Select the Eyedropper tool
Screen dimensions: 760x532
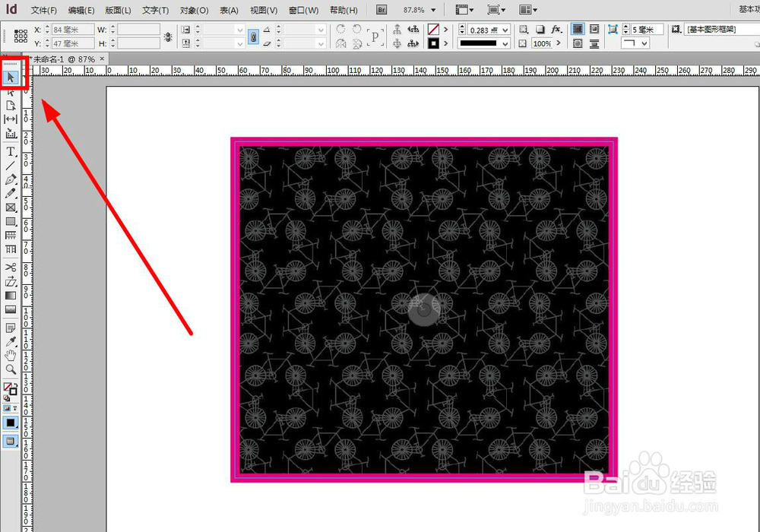coord(11,341)
